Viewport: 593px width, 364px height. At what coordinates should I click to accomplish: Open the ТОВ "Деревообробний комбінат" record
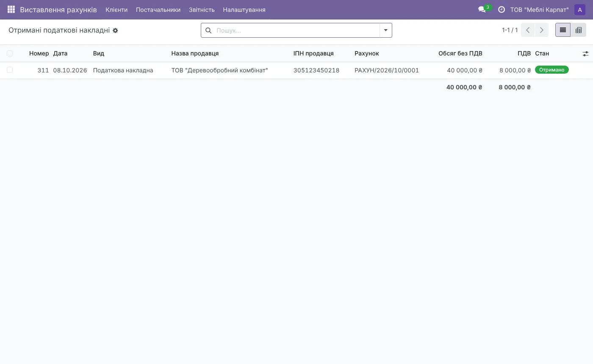[x=219, y=70]
